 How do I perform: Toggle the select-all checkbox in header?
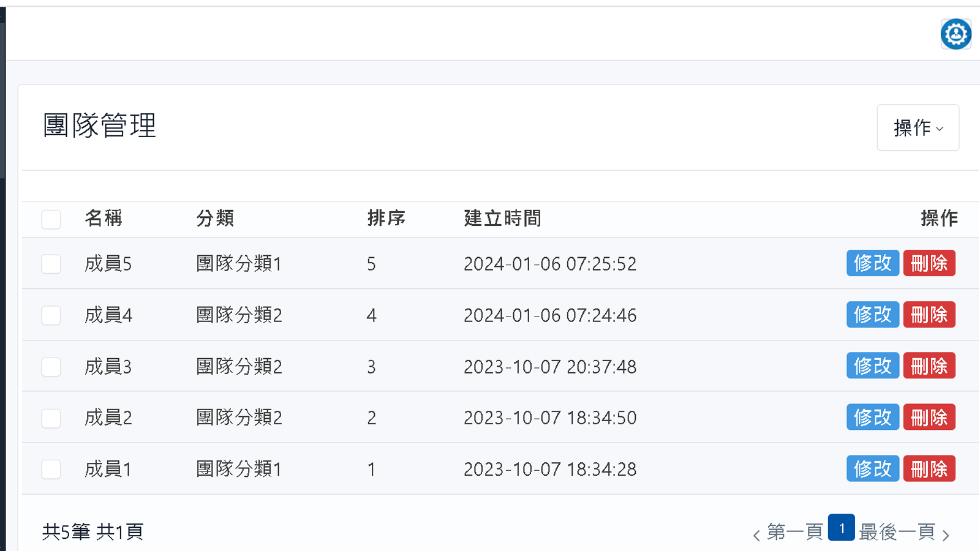51,219
